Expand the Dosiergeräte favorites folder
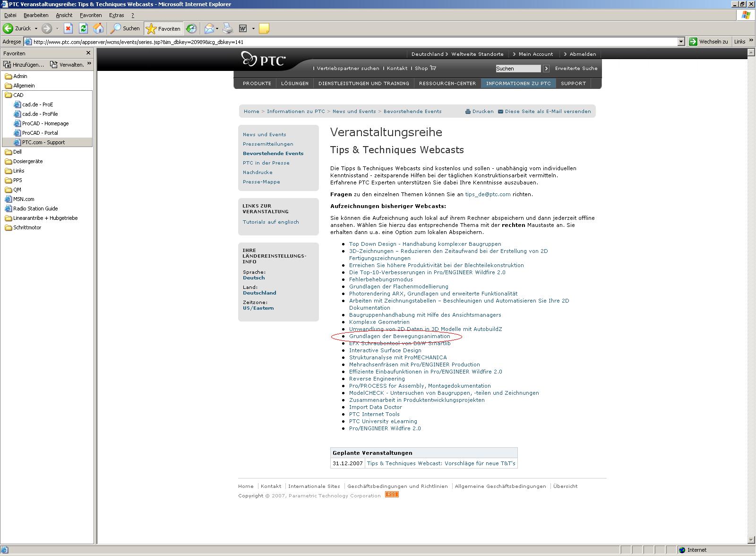Image resolution: width=756 pixels, height=556 pixels. pos(23,161)
